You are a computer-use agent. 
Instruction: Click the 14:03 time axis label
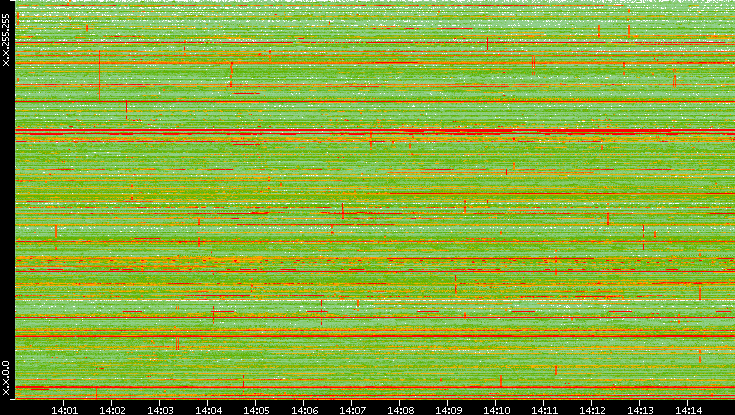(x=160, y=410)
